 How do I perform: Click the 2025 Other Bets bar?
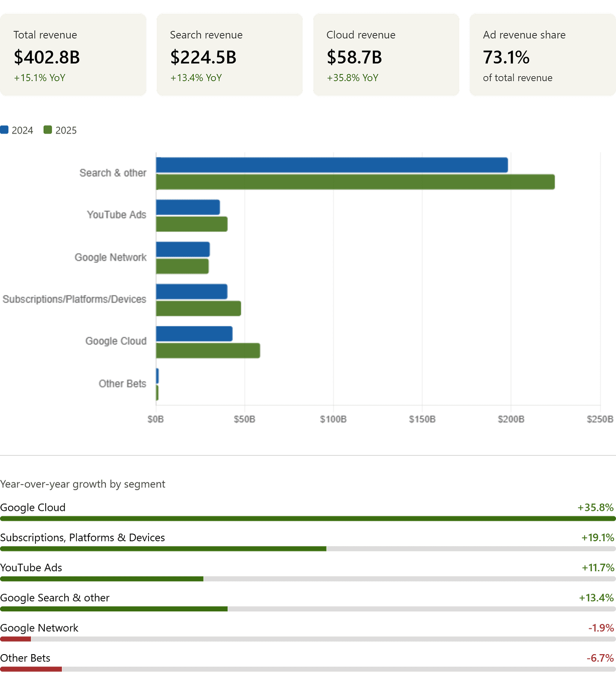157,393
